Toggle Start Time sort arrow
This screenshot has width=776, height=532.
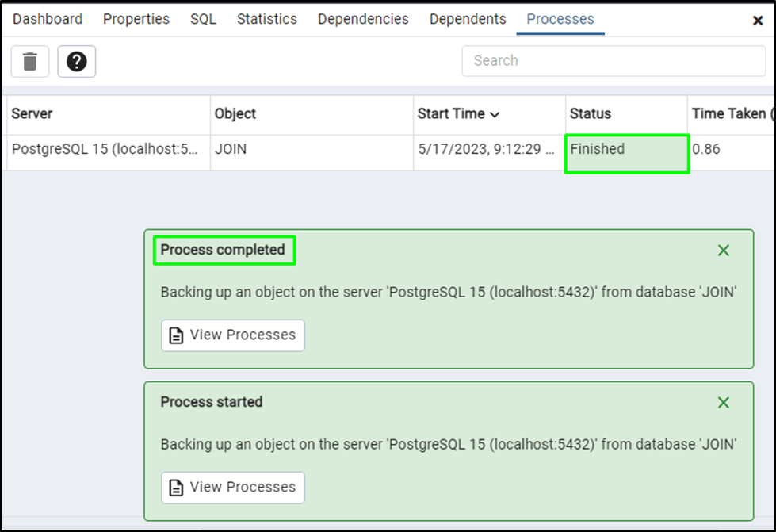[495, 115]
